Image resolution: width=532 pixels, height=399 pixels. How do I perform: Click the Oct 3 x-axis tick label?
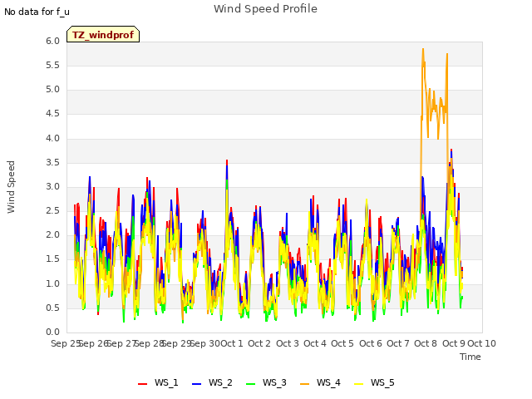288,343
